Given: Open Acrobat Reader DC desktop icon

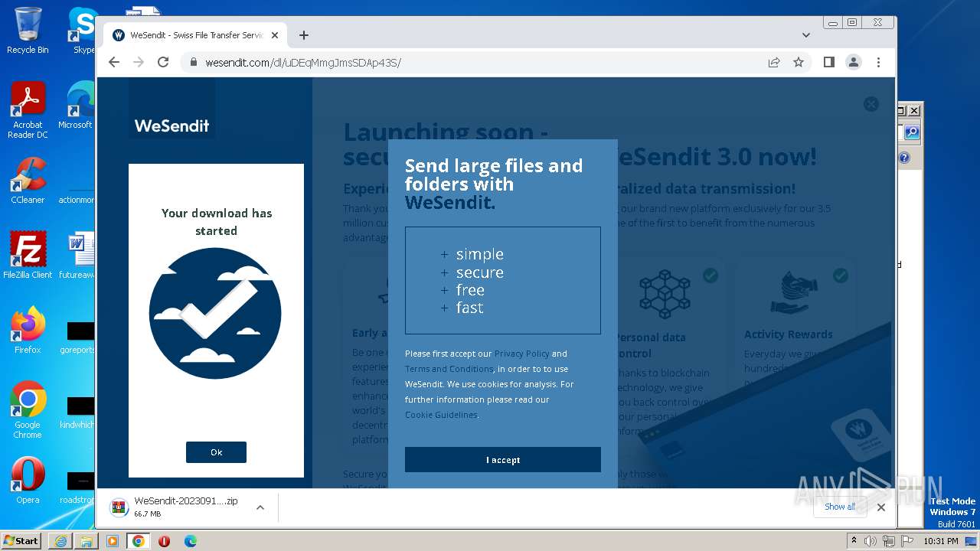Looking at the screenshot, I should tap(28, 110).
